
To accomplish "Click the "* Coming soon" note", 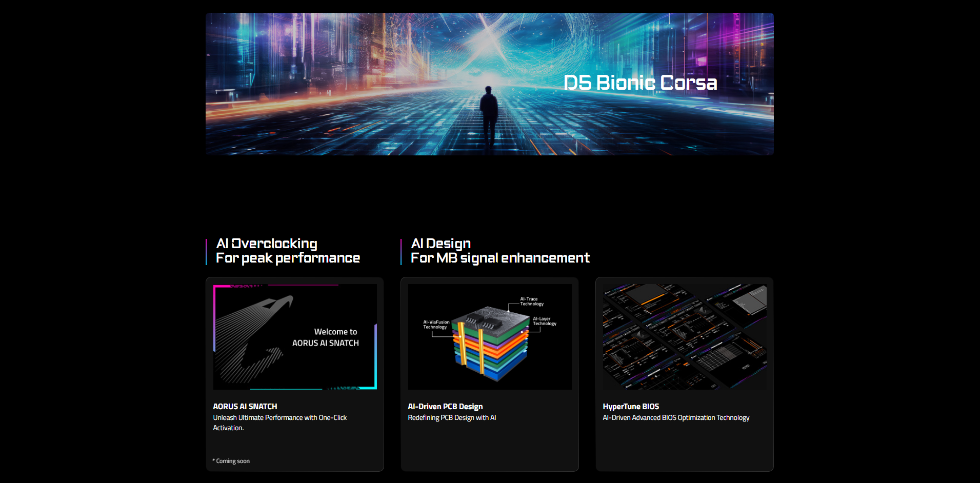I will coord(231,461).
